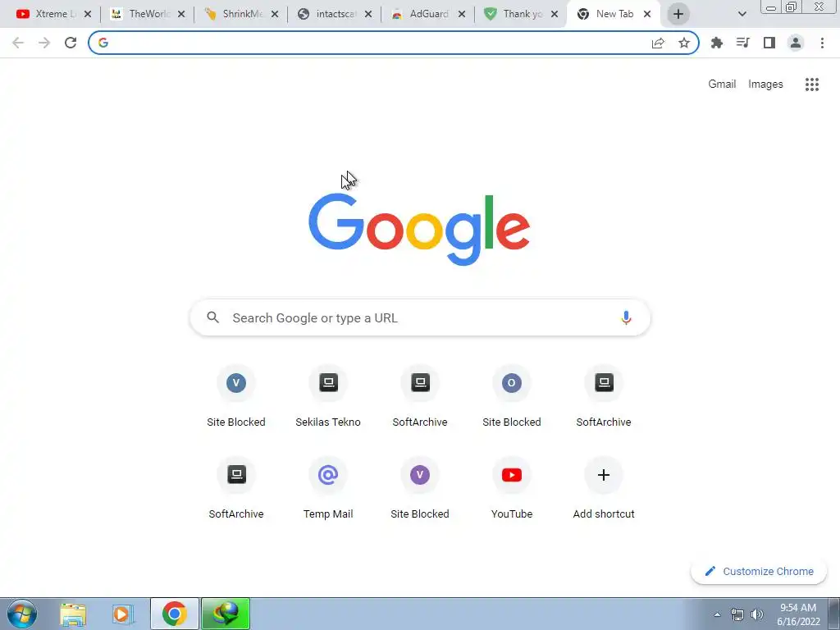Click the magnifier icon in the search box
The image size is (840, 630).
click(213, 317)
